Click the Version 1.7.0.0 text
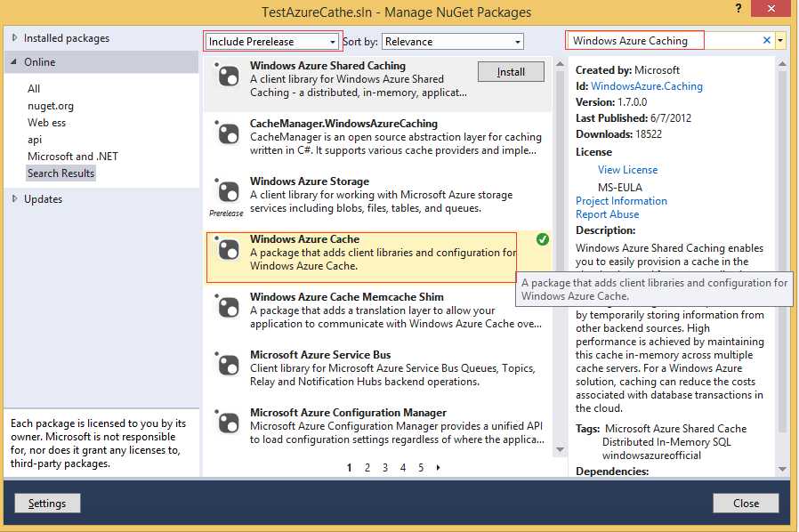 (611, 102)
